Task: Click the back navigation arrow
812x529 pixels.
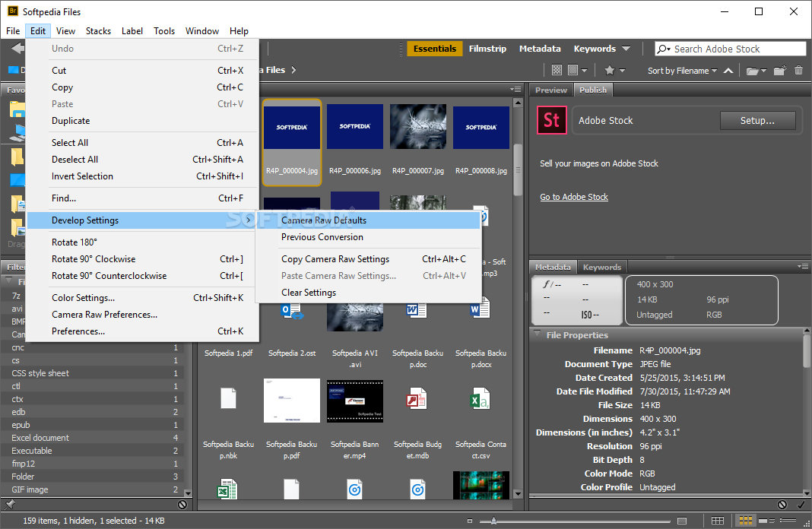Action: [x=17, y=48]
